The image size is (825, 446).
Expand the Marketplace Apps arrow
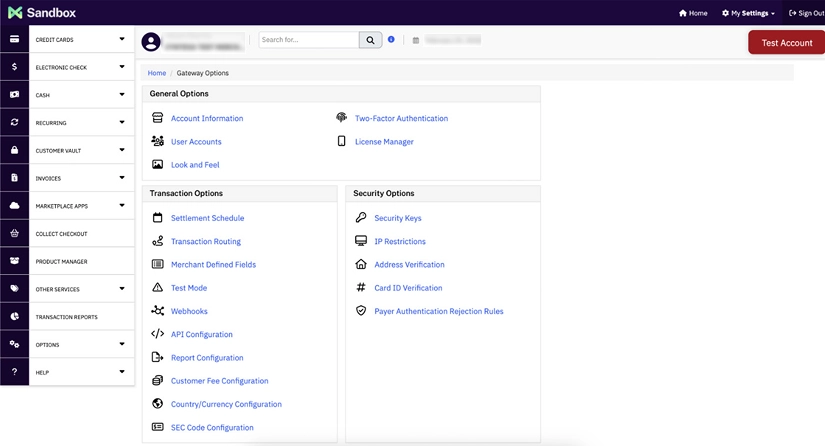point(122,206)
